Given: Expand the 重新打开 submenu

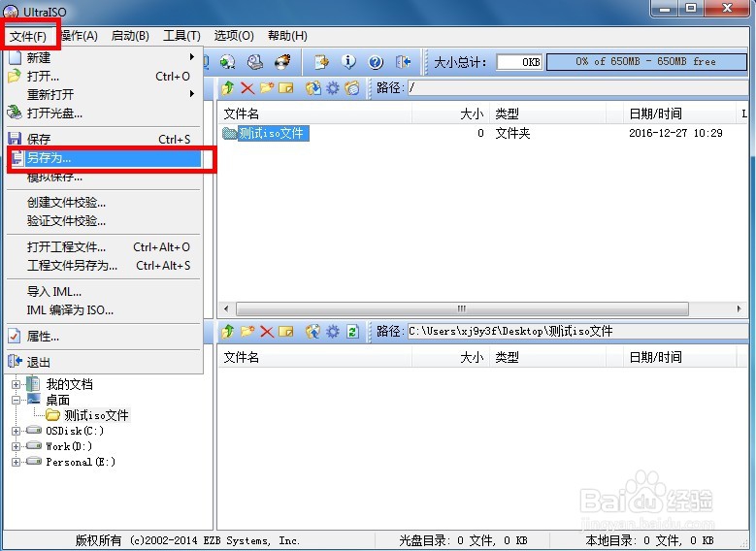Looking at the screenshot, I should (104, 94).
